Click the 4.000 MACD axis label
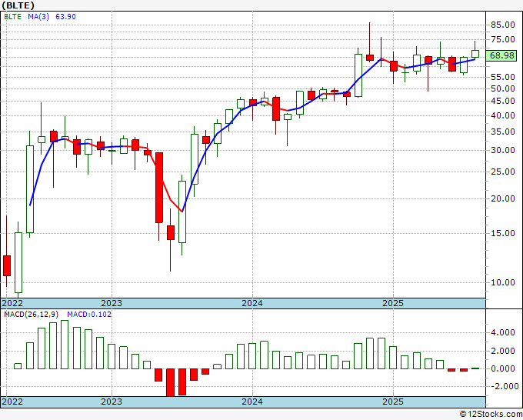This screenshot has height=420, width=523. click(503, 332)
